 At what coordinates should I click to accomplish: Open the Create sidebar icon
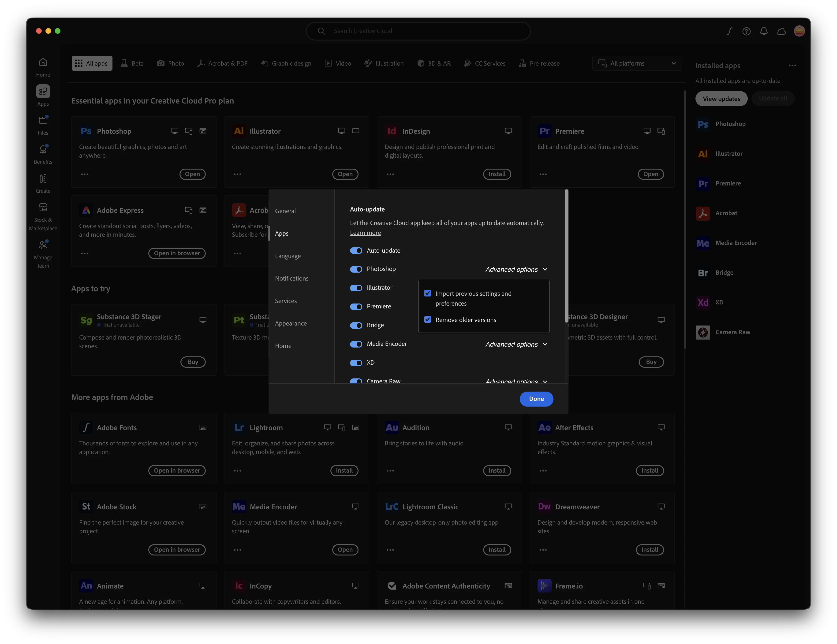[x=43, y=183]
